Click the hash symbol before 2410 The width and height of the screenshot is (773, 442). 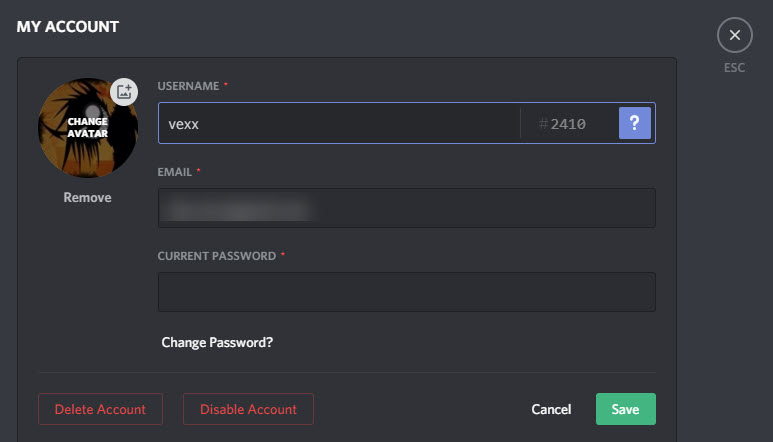point(543,124)
